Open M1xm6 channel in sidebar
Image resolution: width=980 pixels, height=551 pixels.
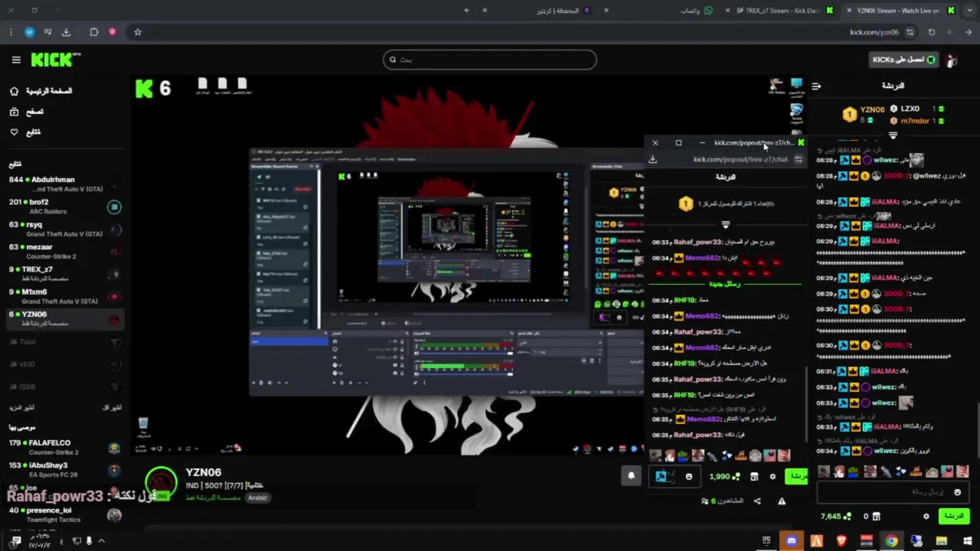coord(64,296)
